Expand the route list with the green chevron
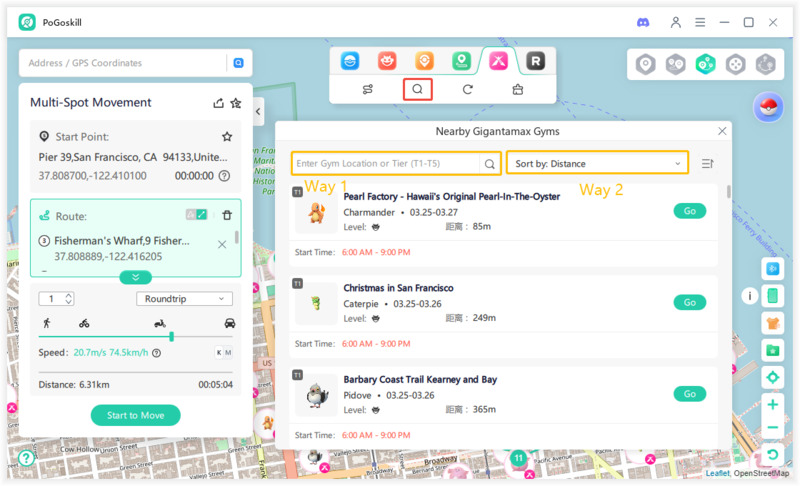Image resolution: width=800 pixels, height=486 pixels. 136,277
